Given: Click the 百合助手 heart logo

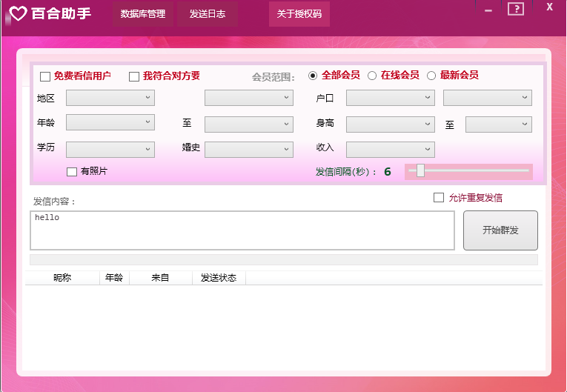Looking at the screenshot, I should point(18,13).
